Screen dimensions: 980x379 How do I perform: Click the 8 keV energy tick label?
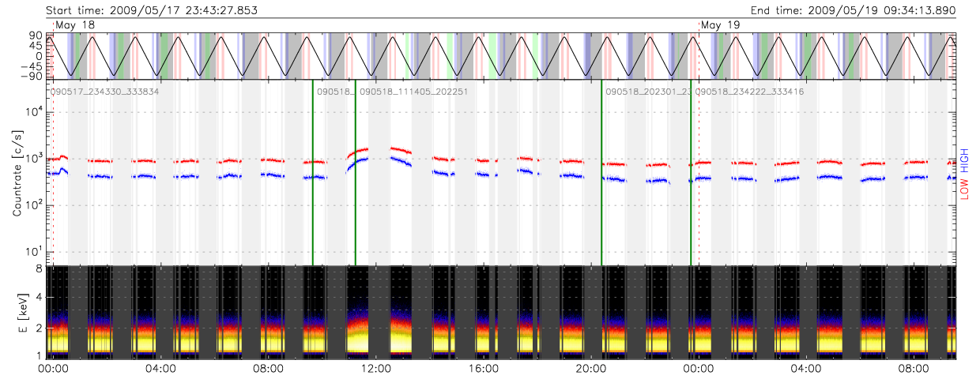pos(37,268)
